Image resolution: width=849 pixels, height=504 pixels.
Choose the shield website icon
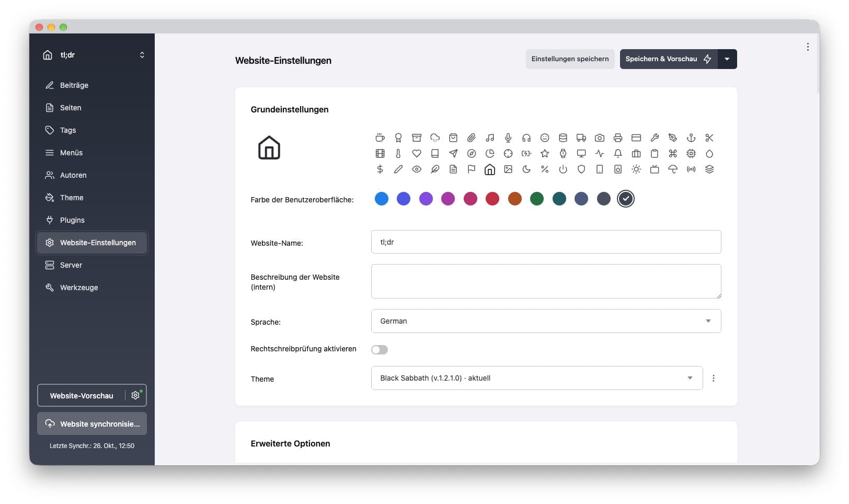coord(581,169)
